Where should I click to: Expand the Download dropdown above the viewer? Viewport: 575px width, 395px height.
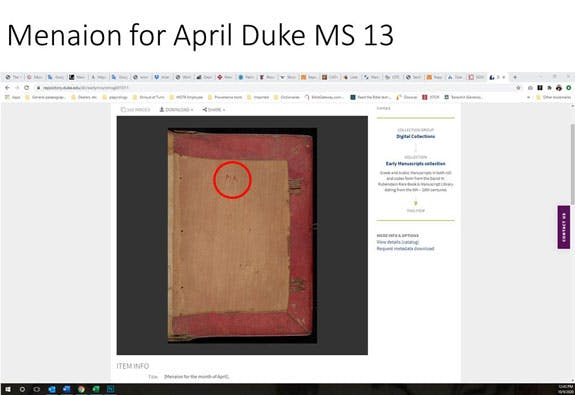coord(176,110)
